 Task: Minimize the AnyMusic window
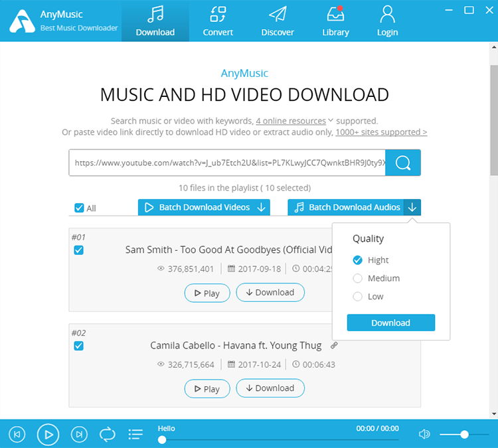[x=449, y=10]
